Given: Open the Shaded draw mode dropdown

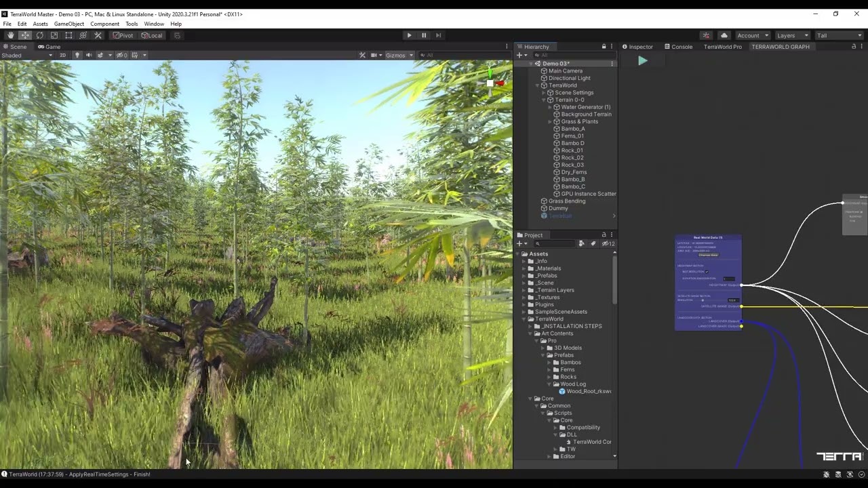Looking at the screenshot, I should pos(27,55).
